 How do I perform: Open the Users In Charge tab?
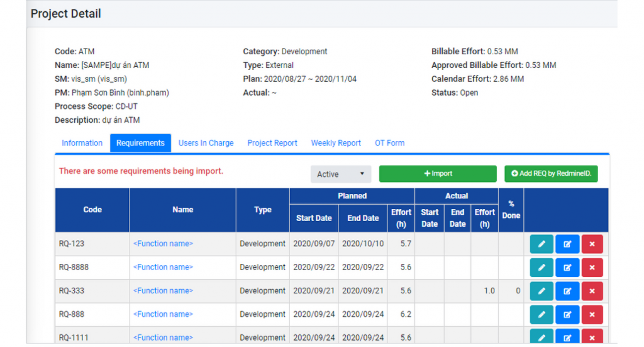tap(206, 143)
